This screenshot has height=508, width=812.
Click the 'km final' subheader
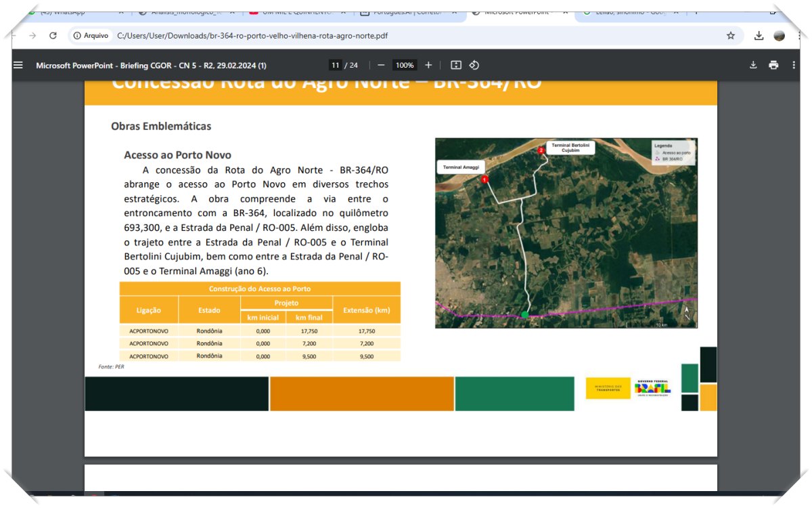[x=309, y=318]
